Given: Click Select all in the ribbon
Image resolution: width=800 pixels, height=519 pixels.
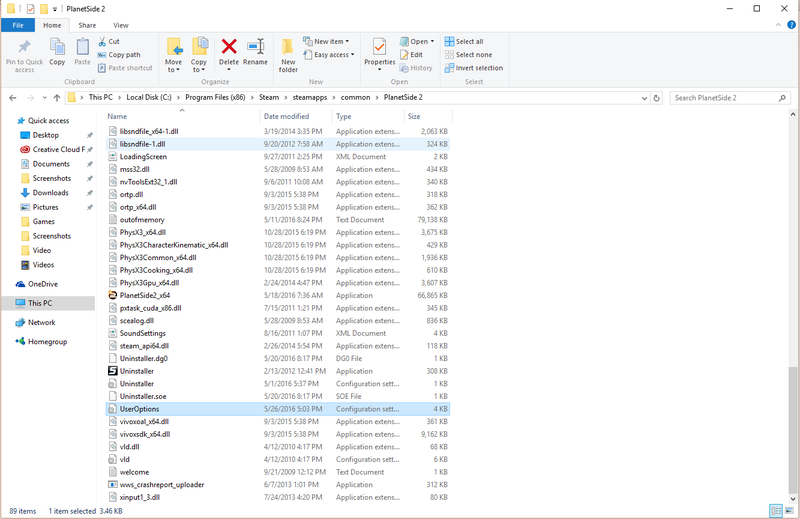Looking at the screenshot, I should coord(464,41).
